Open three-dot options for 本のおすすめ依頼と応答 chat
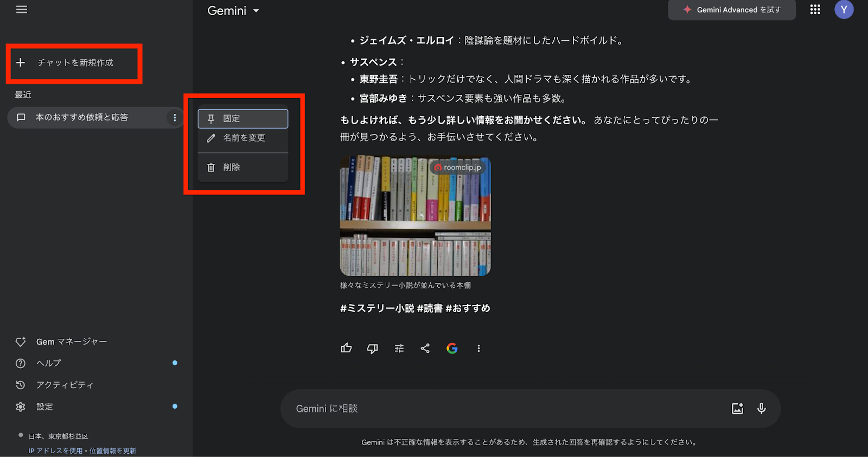Image resolution: width=868 pixels, height=457 pixels. [x=175, y=117]
